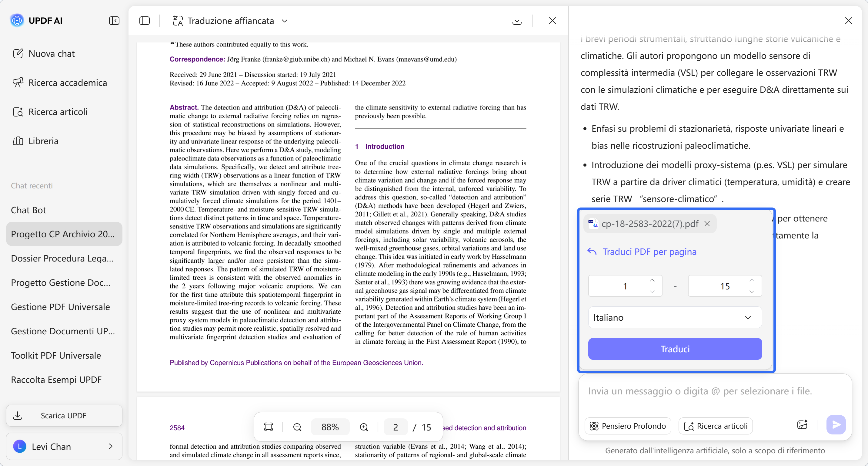The height and width of the screenshot is (466, 868).
Task: Click Traduci PDF per pagina label
Action: [649, 252]
